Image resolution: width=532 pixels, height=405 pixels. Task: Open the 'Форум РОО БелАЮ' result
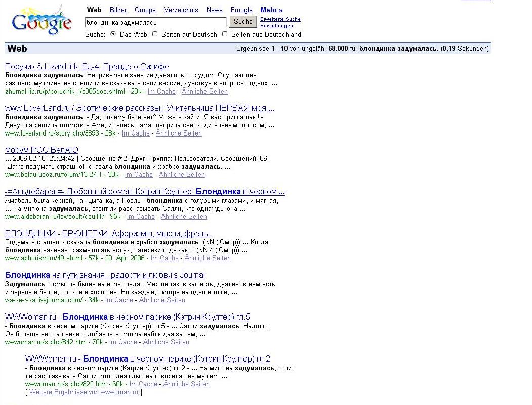[x=42, y=150]
